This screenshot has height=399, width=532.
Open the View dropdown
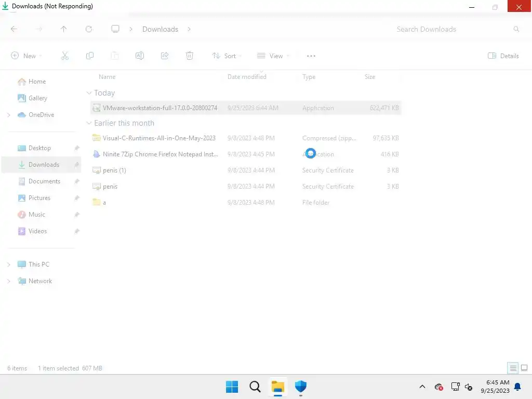pyautogui.click(x=273, y=56)
